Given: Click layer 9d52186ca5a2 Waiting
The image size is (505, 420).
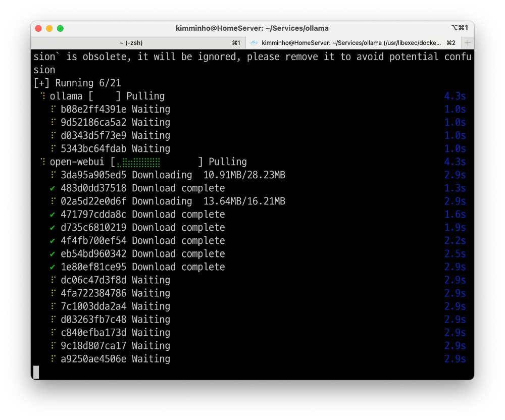Looking at the screenshot, I should tap(115, 123).
